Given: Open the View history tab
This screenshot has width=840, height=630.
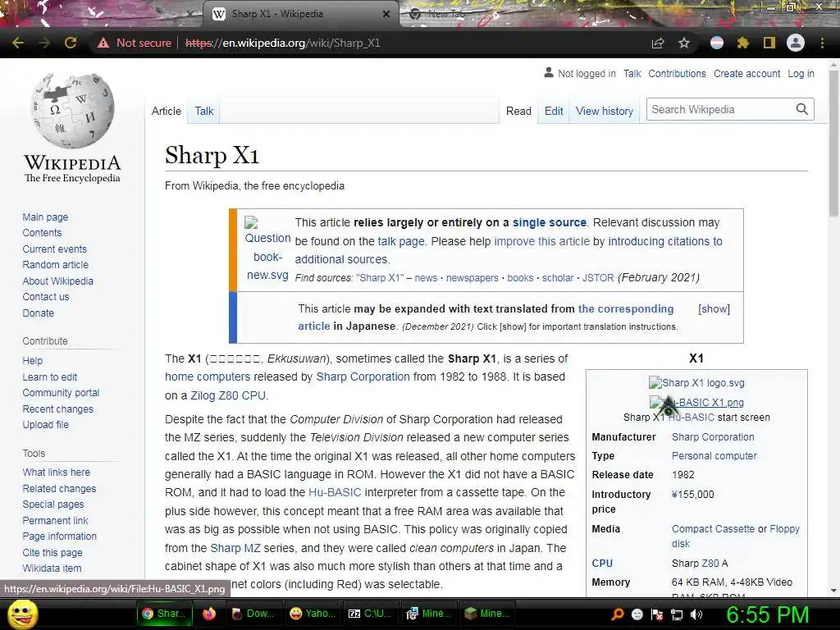Looking at the screenshot, I should (605, 111).
